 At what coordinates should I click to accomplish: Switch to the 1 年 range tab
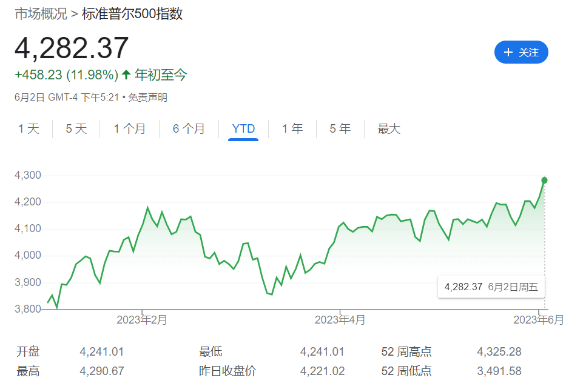[292, 128]
